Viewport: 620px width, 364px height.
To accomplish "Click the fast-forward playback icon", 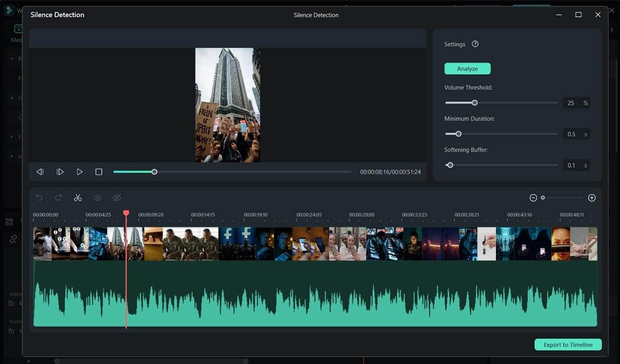I will click(x=60, y=172).
